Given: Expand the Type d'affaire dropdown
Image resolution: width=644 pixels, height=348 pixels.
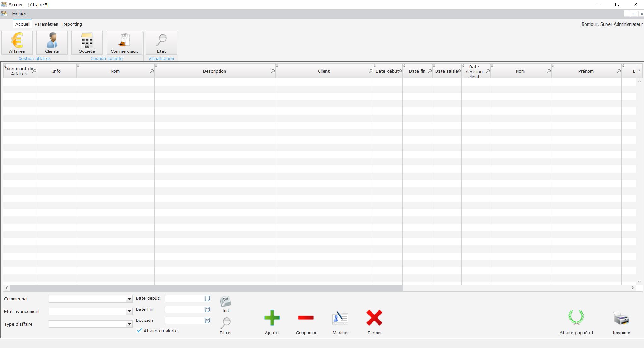Looking at the screenshot, I should coord(129,324).
